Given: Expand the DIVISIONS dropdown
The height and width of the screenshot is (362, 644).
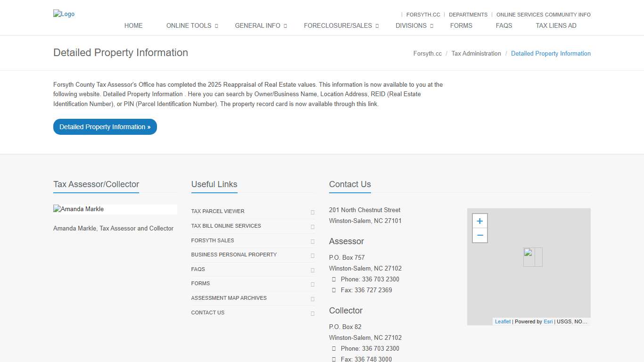Looking at the screenshot, I should pyautogui.click(x=411, y=25).
